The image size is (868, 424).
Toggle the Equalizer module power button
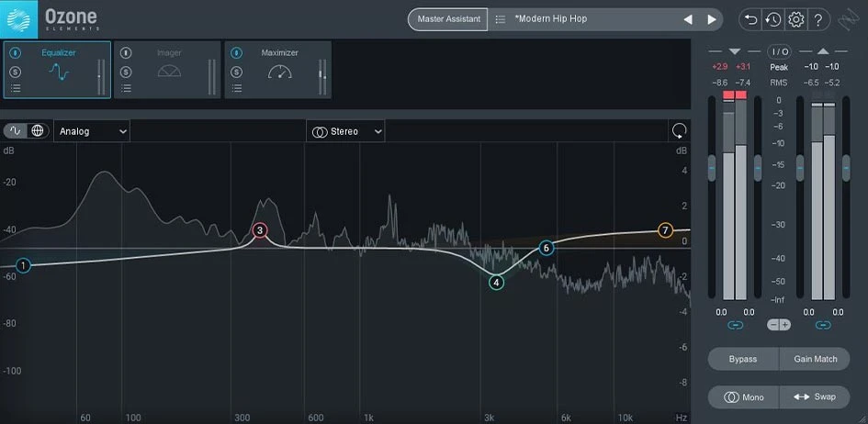pyautogui.click(x=16, y=53)
